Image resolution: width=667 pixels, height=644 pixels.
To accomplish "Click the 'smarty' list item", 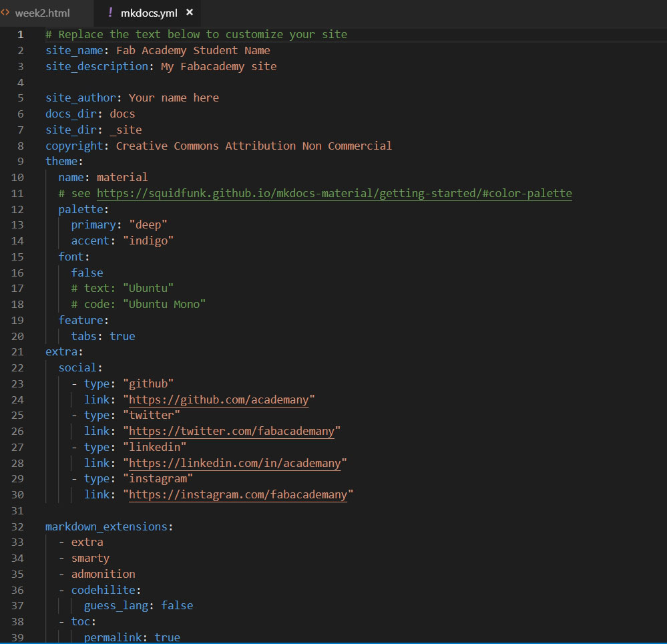I will coord(90,558).
